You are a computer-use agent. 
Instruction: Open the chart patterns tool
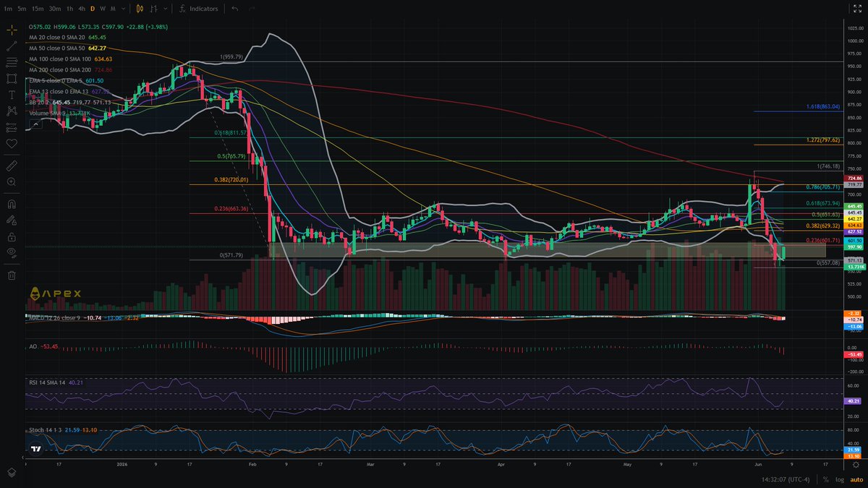(x=11, y=111)
